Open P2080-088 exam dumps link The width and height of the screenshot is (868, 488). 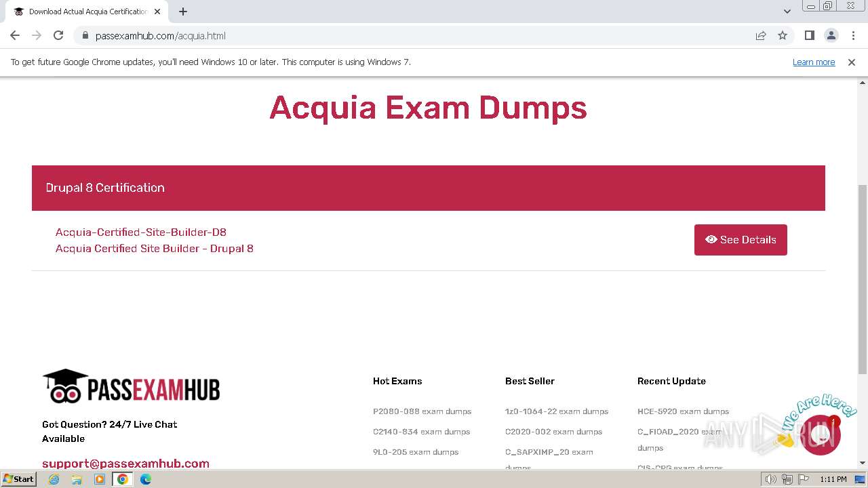pos(422,411)
